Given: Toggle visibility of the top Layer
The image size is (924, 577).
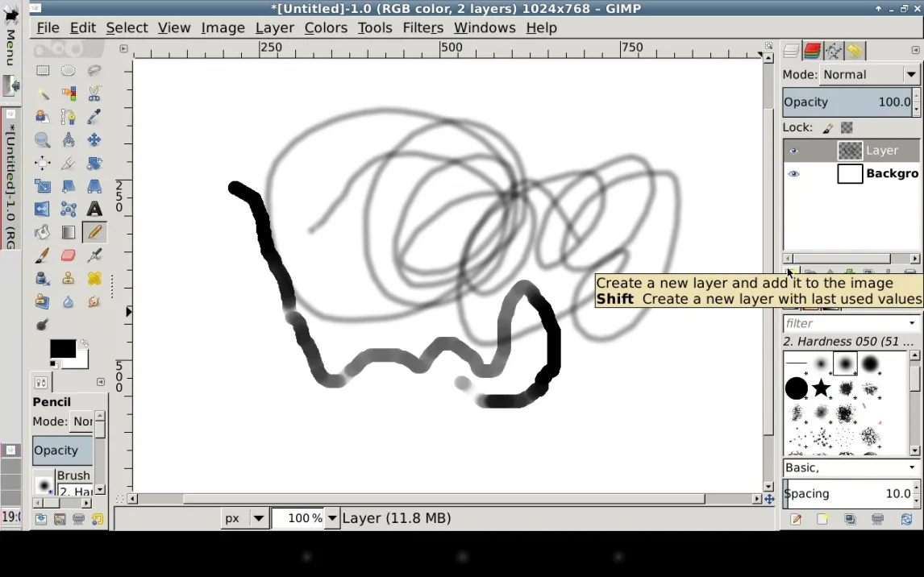Looking at the screenshot, I should (x=794, y=151).
